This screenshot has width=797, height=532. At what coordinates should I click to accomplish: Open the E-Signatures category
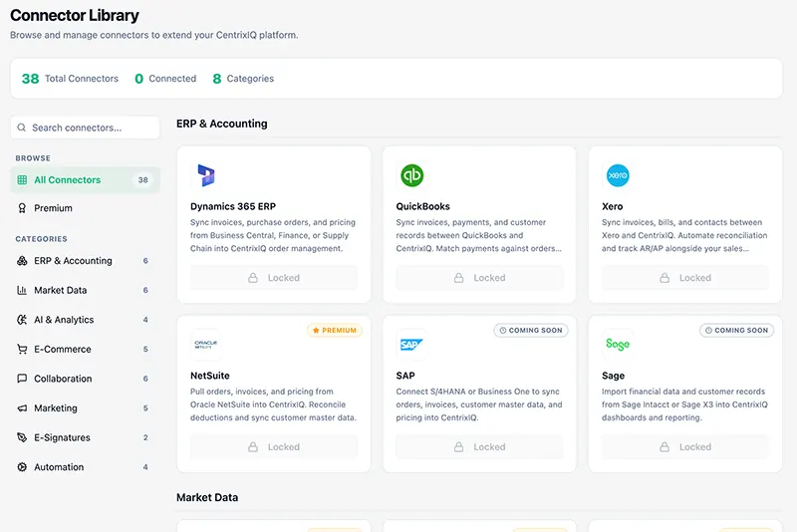[x=86, y=437]
